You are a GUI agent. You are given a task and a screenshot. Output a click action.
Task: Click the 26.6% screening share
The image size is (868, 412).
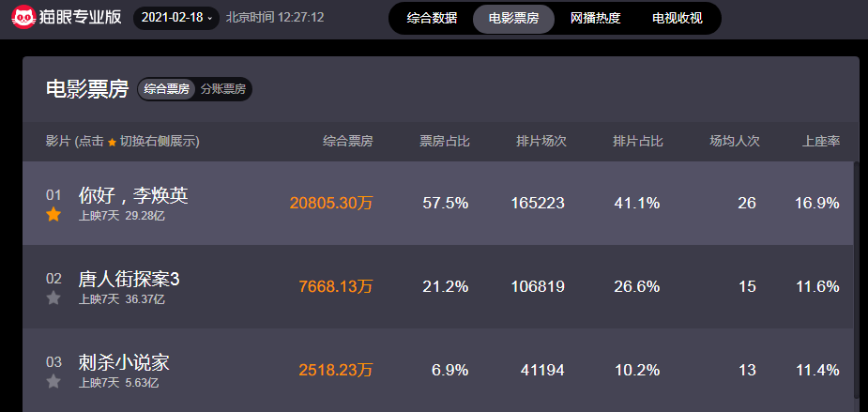(637, 287)
